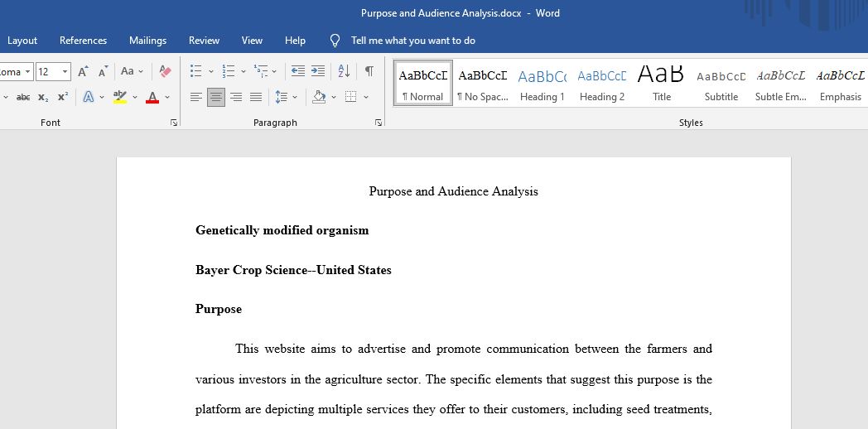This screenshot has width=868, height=429.
Task: Open Font dialog launcher
Action: [x=174, y=123]
